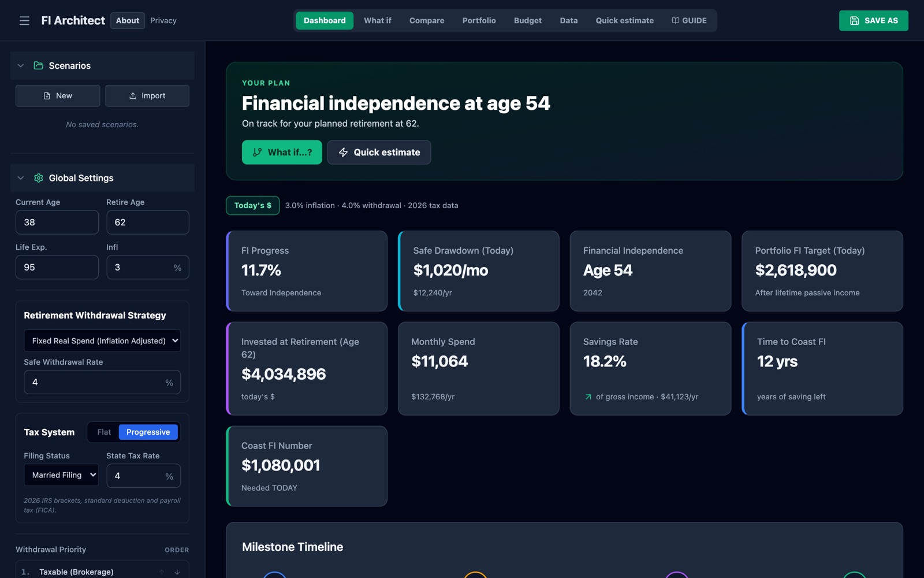Open the What if tab
924x578 pixels.
(378, 21)
